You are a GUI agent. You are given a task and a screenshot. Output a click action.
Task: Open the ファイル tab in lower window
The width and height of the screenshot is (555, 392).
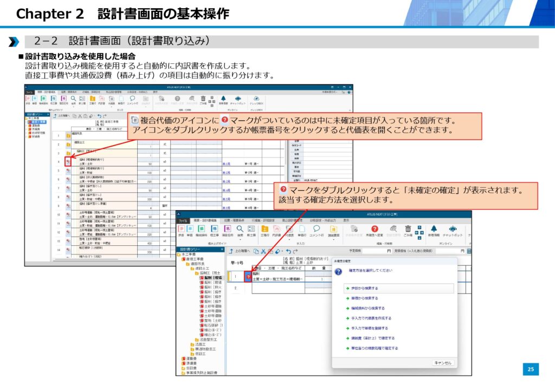point(183,221)
